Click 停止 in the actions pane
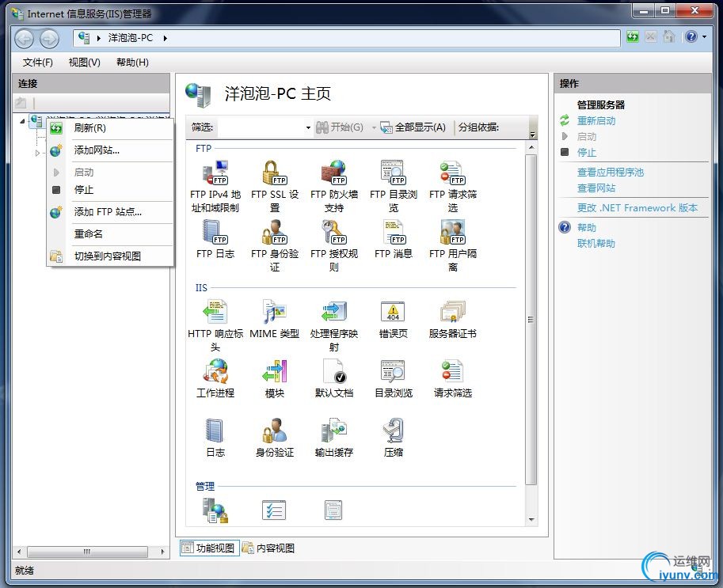This screenshot has width=723, height=588. pyautogui.click(x=587, y=153)
